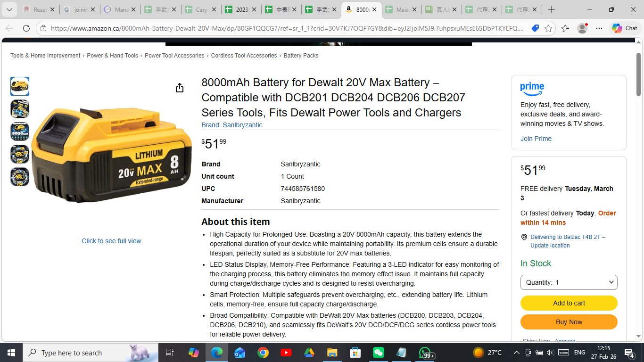The height and width of the screenshot is (362, 644).
Task: Open the blue shopping tag icon in the address bar
Action: pos(535,28)
